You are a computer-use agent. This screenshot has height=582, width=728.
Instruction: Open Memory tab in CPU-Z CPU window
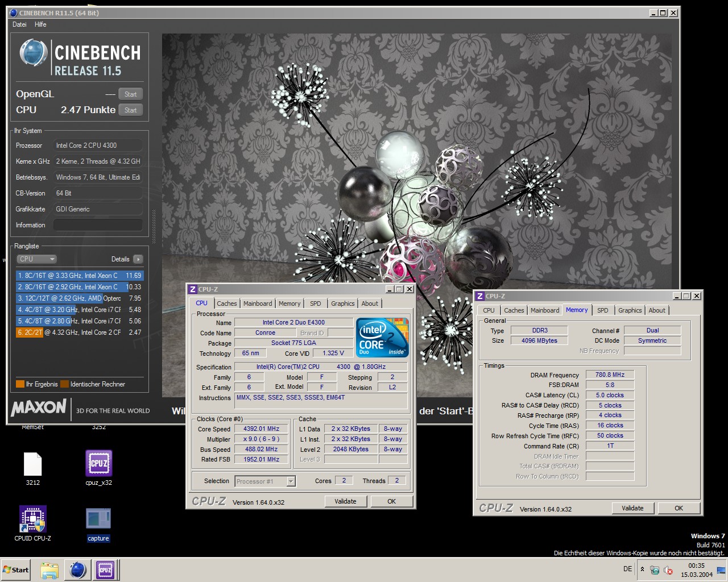click(x=289, y=304)
